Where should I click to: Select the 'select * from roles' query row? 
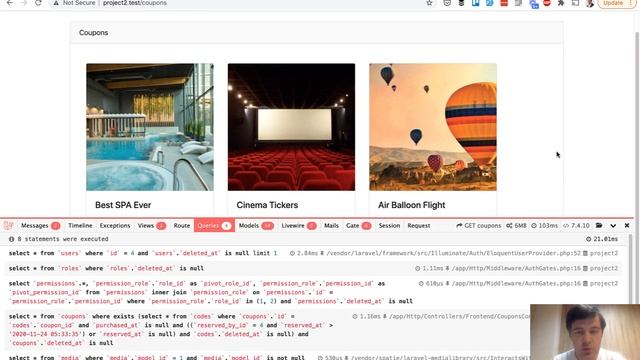313,268
